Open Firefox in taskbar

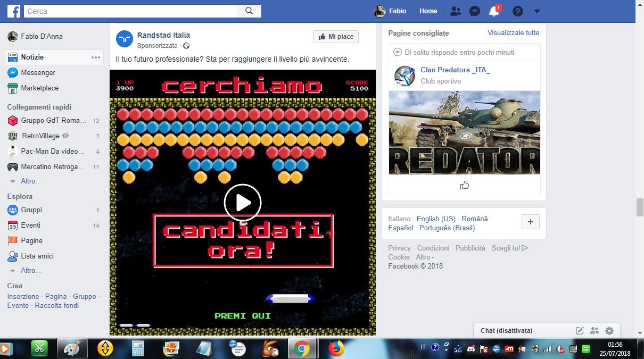tap(336, 349)
